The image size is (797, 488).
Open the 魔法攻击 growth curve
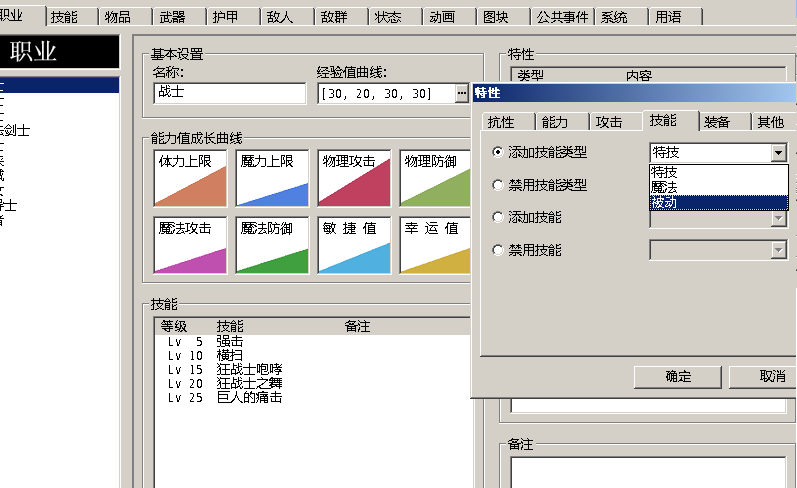coord(190,245)
